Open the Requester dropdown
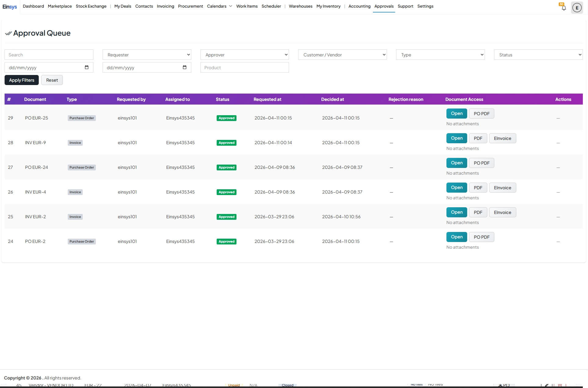The image size is (588, 388). coord(147,55)
